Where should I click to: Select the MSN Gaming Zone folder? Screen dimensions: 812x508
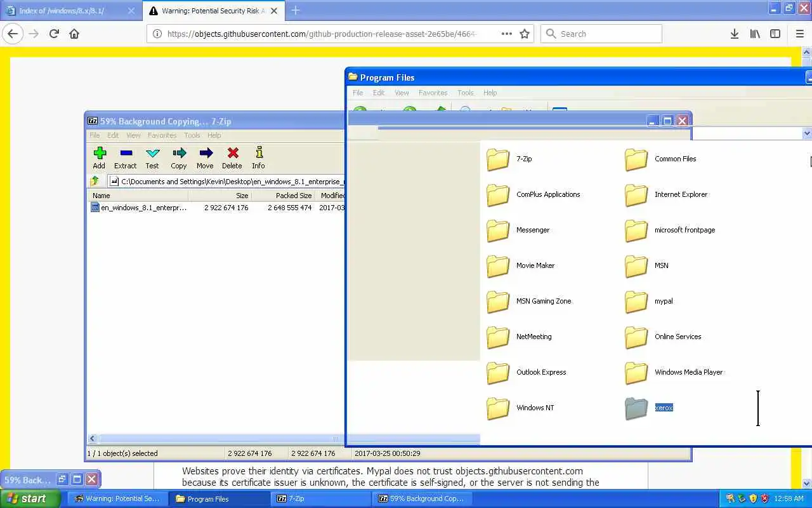529,302
